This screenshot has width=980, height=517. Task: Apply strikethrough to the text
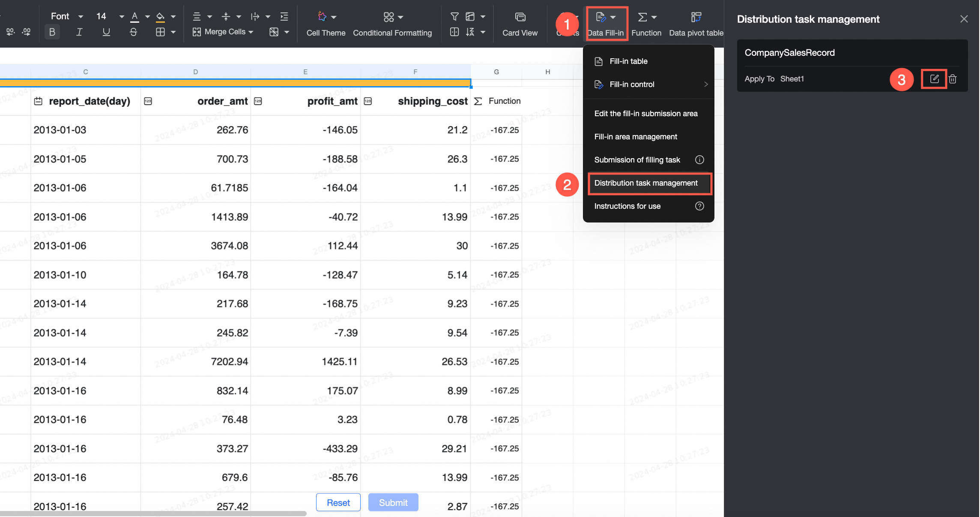pos(133,32)
